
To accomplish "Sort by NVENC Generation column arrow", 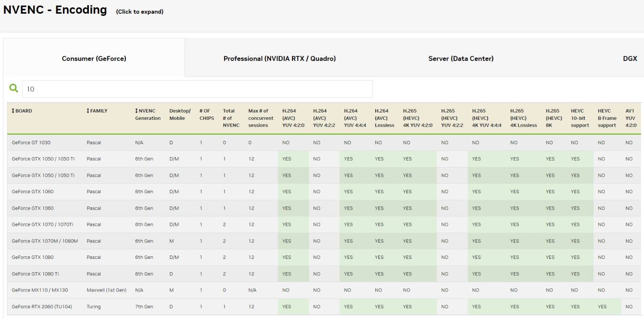I will coord(137,111).
